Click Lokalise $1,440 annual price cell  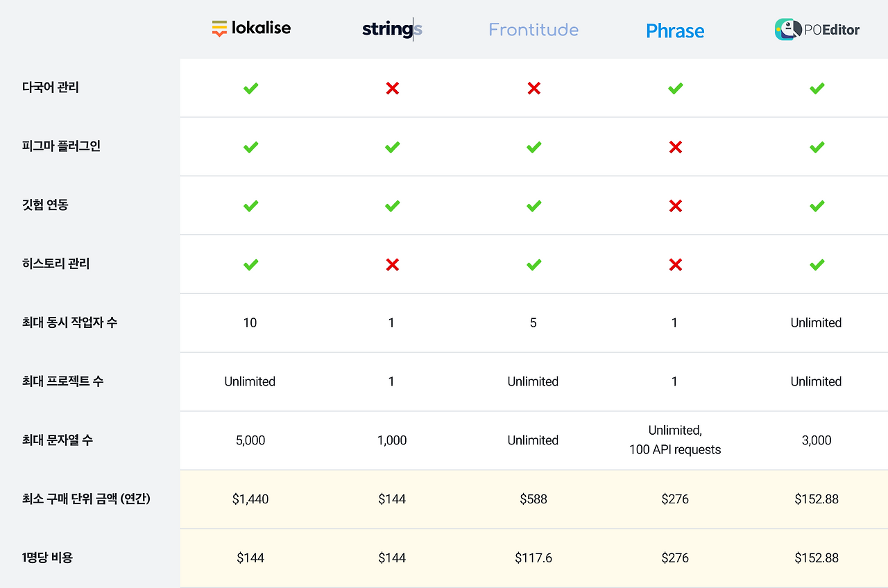pos(250,499)
